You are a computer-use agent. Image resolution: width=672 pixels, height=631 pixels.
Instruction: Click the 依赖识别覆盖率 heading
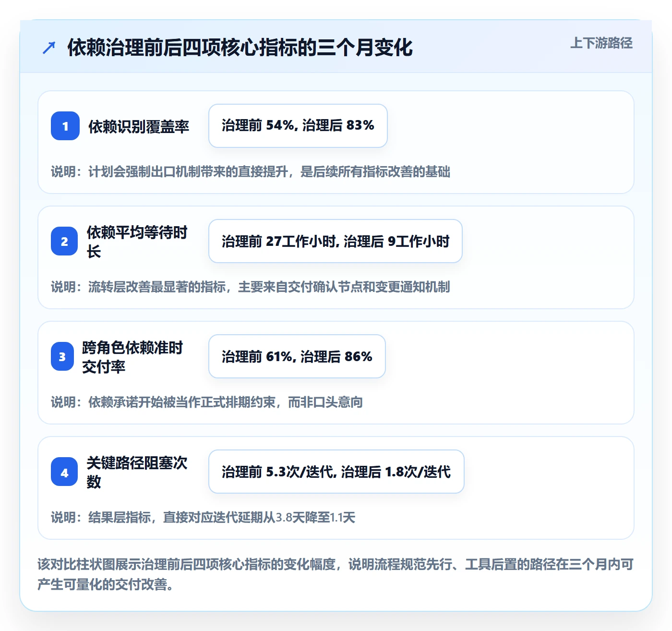coord(139,126)
